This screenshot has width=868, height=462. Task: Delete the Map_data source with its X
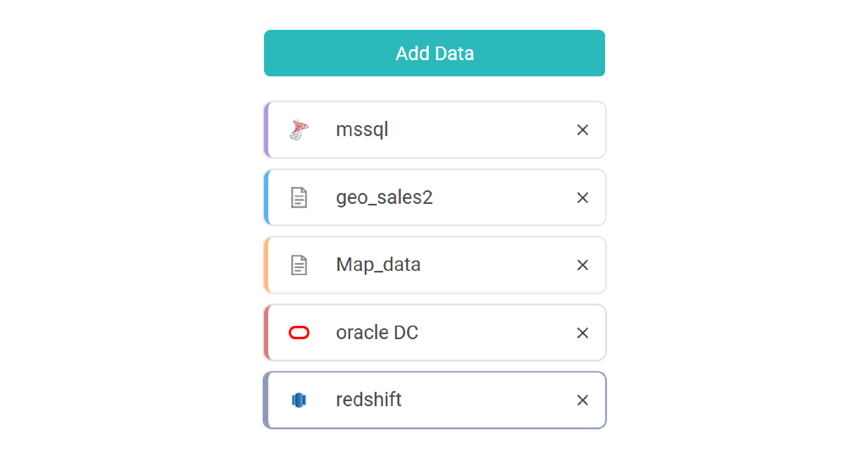point(582,265)
